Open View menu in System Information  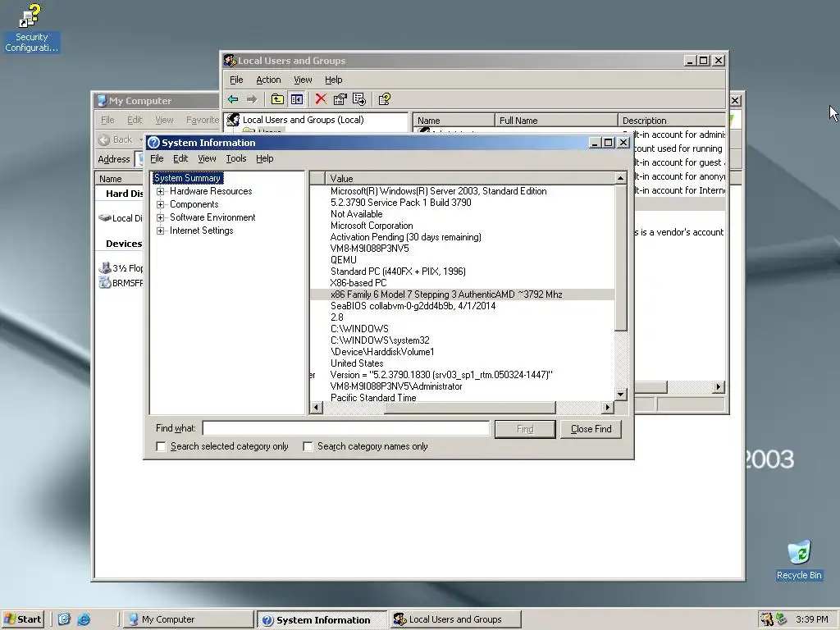tap(207, 158)
